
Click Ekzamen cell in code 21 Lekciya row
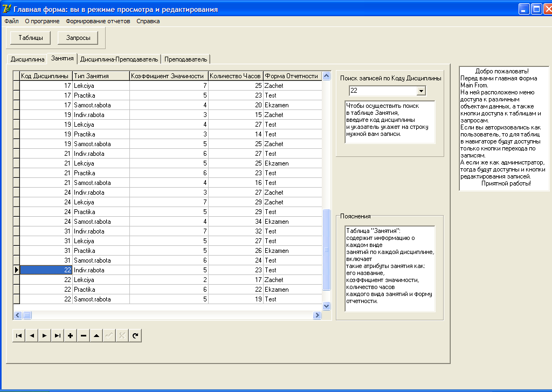point(292,163)
